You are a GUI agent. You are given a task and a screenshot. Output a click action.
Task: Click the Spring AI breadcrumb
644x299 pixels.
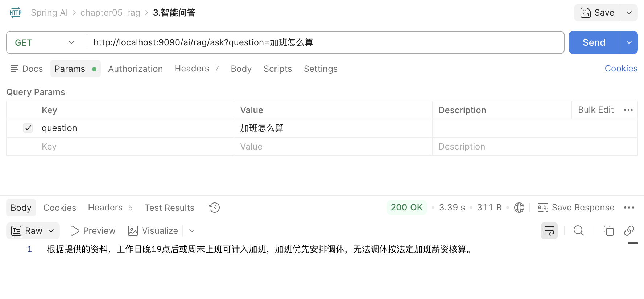49,13
